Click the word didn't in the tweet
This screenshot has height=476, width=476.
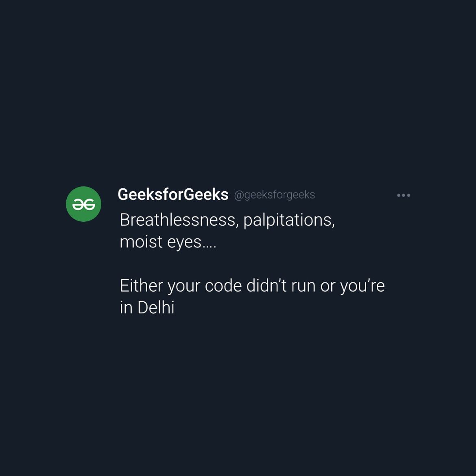click(x=266, y=286)
